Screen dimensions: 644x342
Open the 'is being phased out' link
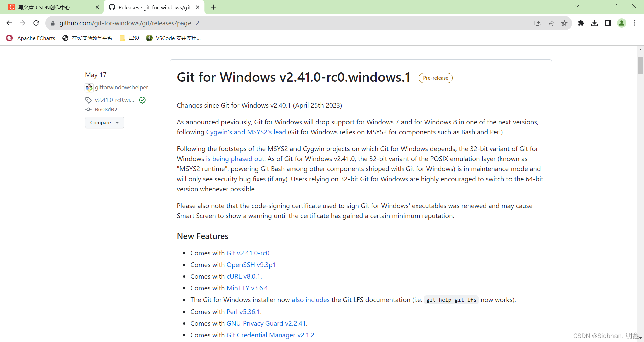pyautogui.click(x=235, y=159)
